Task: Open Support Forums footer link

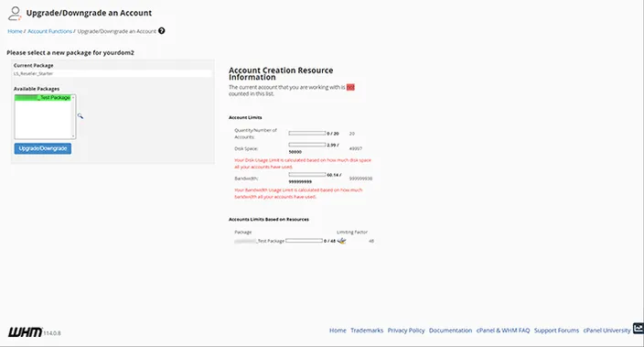Action: [556, 331]
